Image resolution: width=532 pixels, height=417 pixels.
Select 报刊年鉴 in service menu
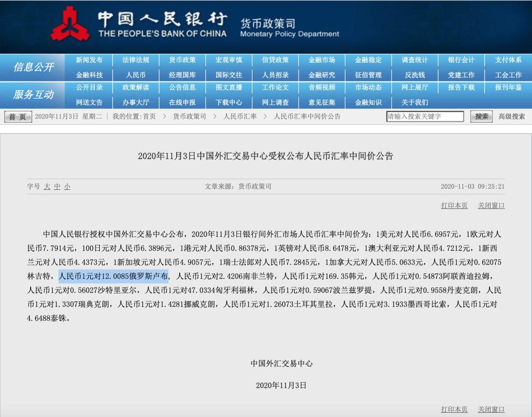tap(508, 87)
